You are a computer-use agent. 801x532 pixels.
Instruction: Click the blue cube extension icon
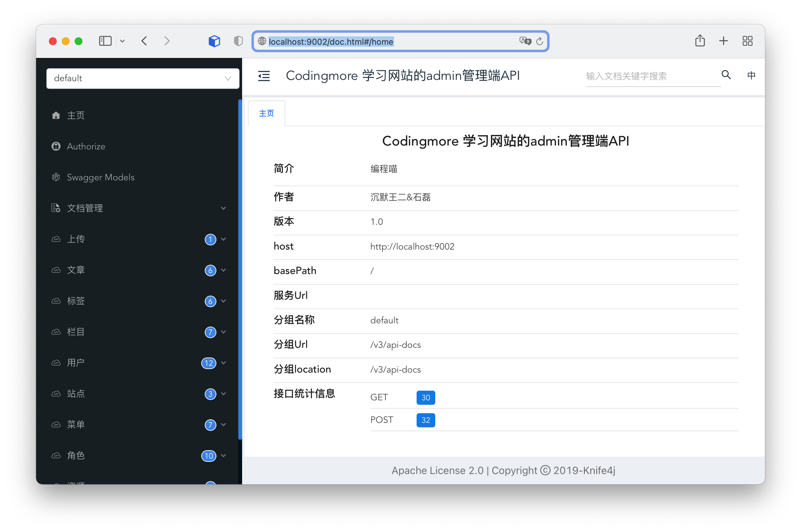[214, 41]
